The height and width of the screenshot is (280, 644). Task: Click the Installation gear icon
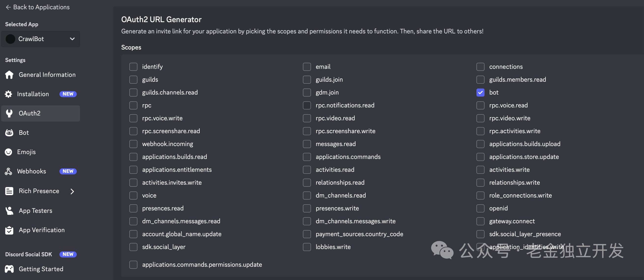pos(9,94)
